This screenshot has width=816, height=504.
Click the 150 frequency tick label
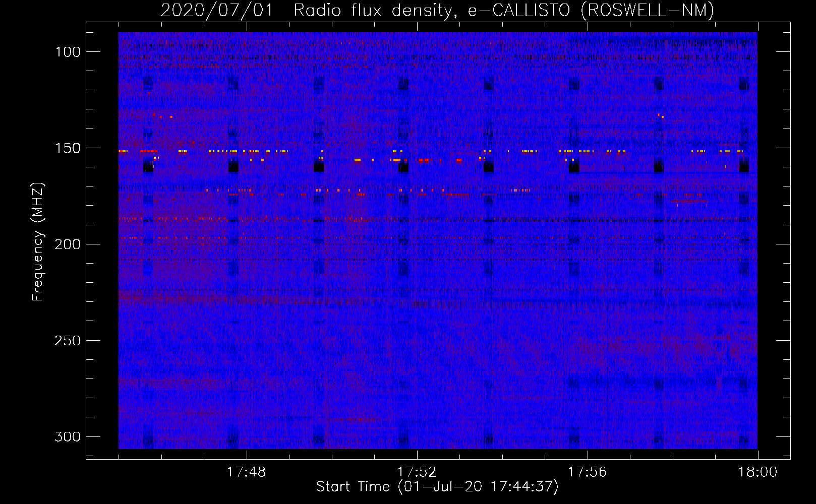pos(68,148)
